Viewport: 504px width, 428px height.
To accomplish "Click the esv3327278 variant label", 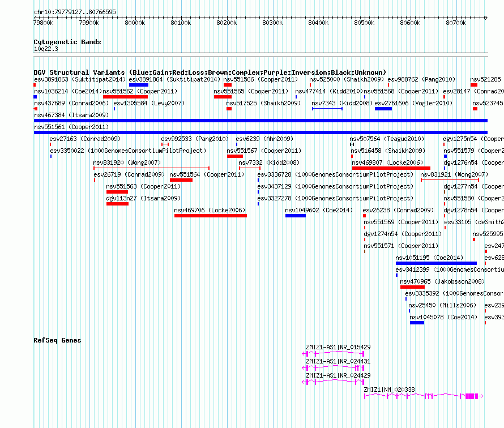I will (x=335, y=198).
